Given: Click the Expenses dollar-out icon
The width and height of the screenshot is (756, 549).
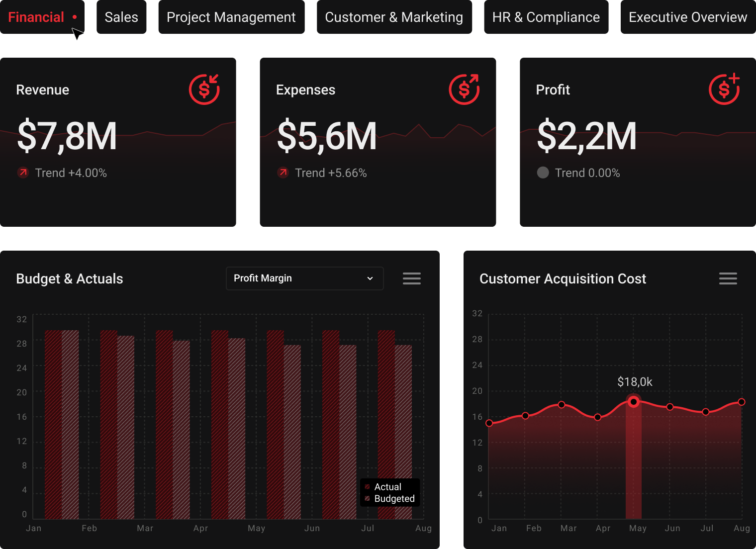Looking at the screenshot, I should tap(465, 90).
